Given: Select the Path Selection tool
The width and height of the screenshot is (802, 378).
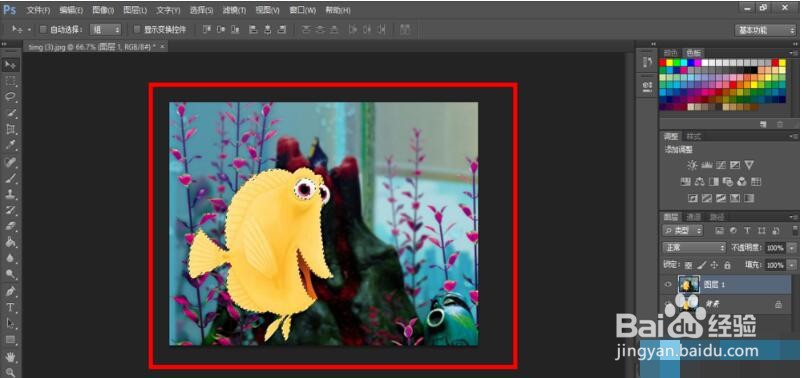Looking at the screenshot, I should pos(10,323).
